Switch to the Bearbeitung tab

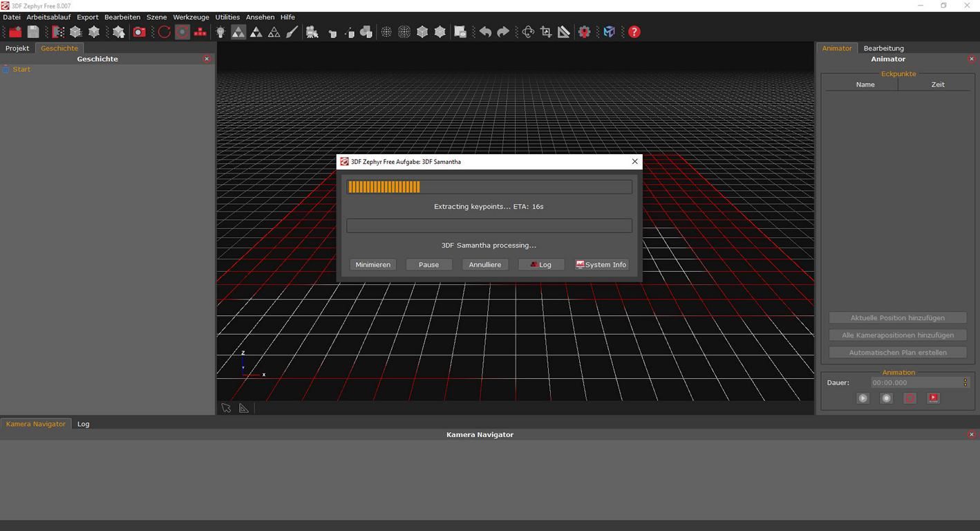pos(883,48)
